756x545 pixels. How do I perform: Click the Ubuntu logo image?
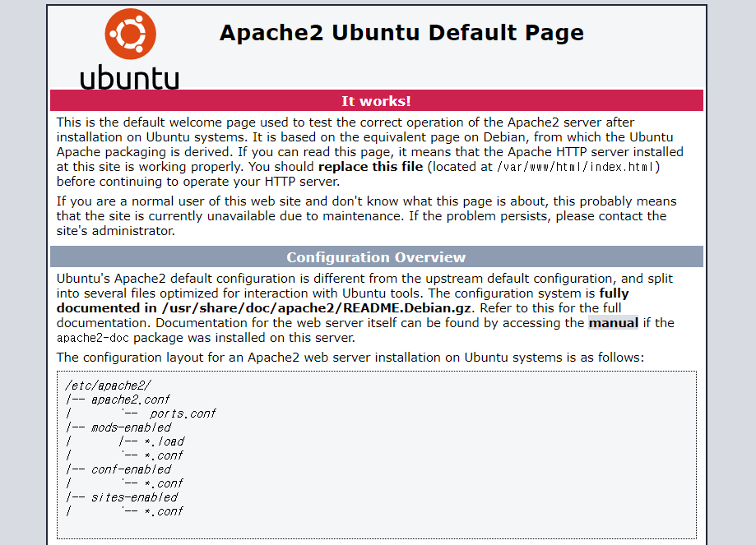coord(130,48)
